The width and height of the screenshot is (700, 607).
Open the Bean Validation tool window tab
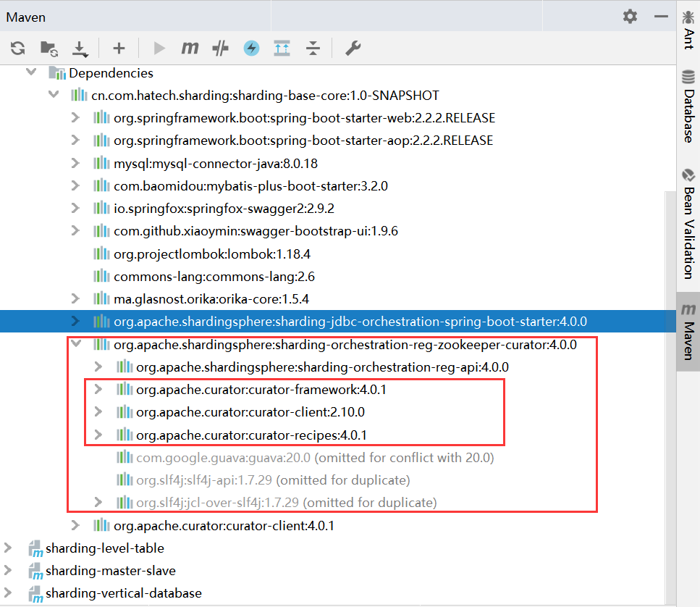click(688, 224)
